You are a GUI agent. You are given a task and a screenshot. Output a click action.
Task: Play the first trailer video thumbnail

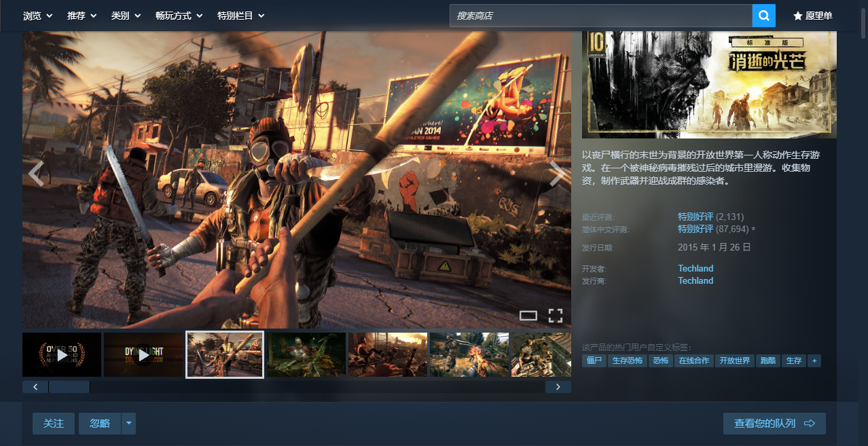(62, 354)
